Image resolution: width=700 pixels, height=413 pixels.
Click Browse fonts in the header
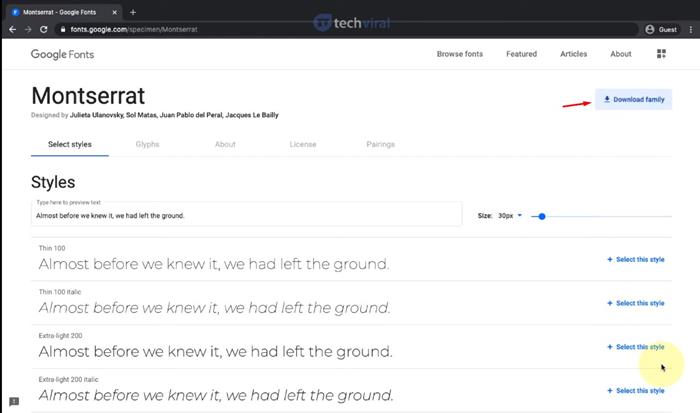(460, 54)
